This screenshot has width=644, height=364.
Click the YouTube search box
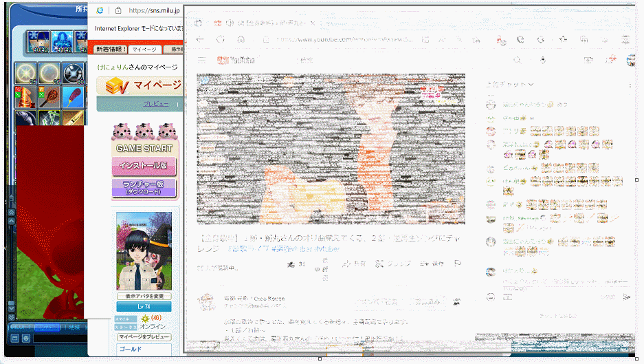(x=403, y=60)
